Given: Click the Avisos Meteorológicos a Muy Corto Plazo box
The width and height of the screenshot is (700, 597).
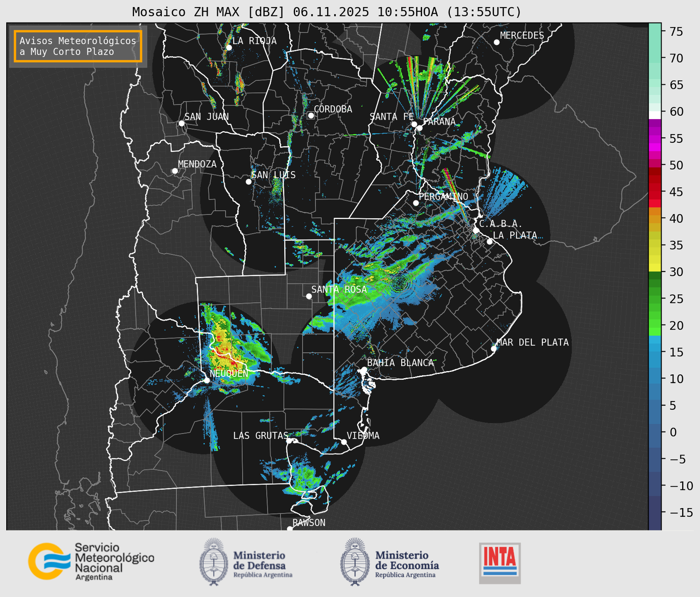Looking at the screenshot, I should click(x=78, y=46).
